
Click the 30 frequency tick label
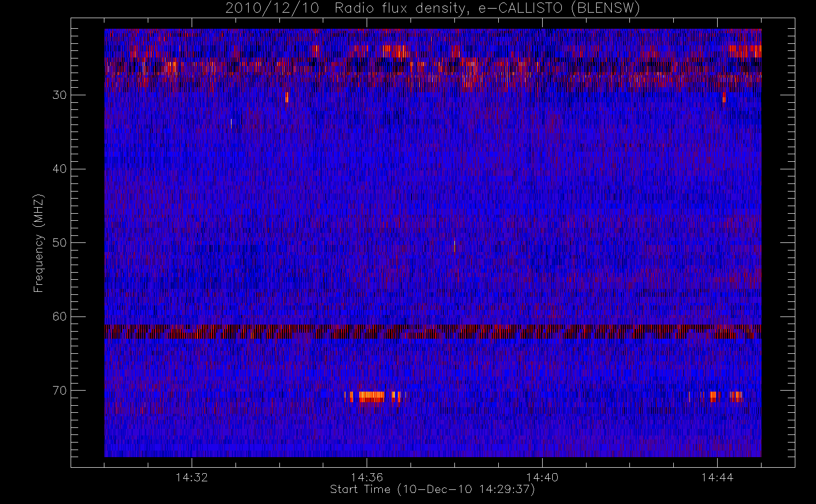[x=60, y=95]
